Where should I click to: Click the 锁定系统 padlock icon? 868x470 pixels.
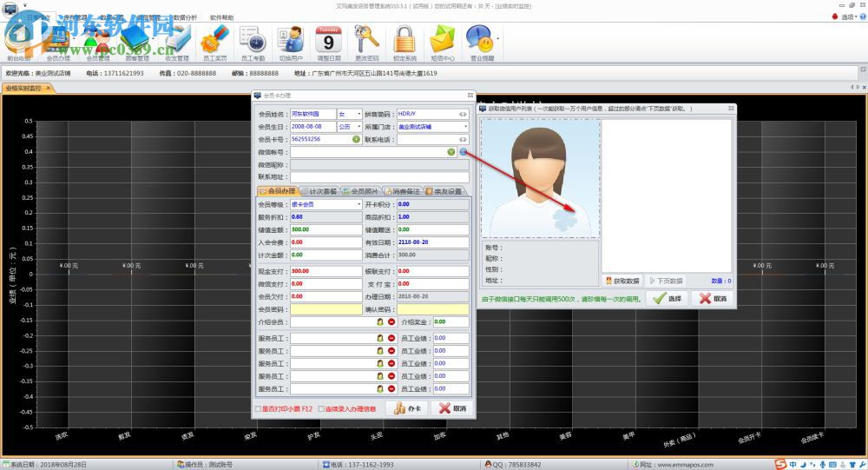click(x=404, y=43)
